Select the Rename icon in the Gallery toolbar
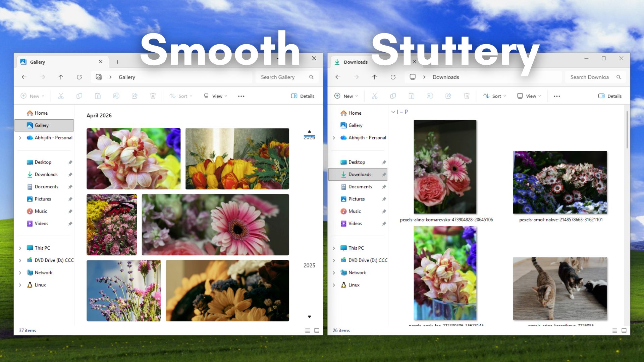 (116, 96)
